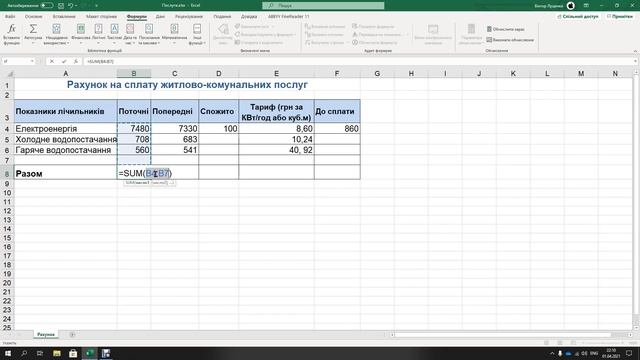
Task: Click the fx icon beside formula bar
Action: pos(76,61)
